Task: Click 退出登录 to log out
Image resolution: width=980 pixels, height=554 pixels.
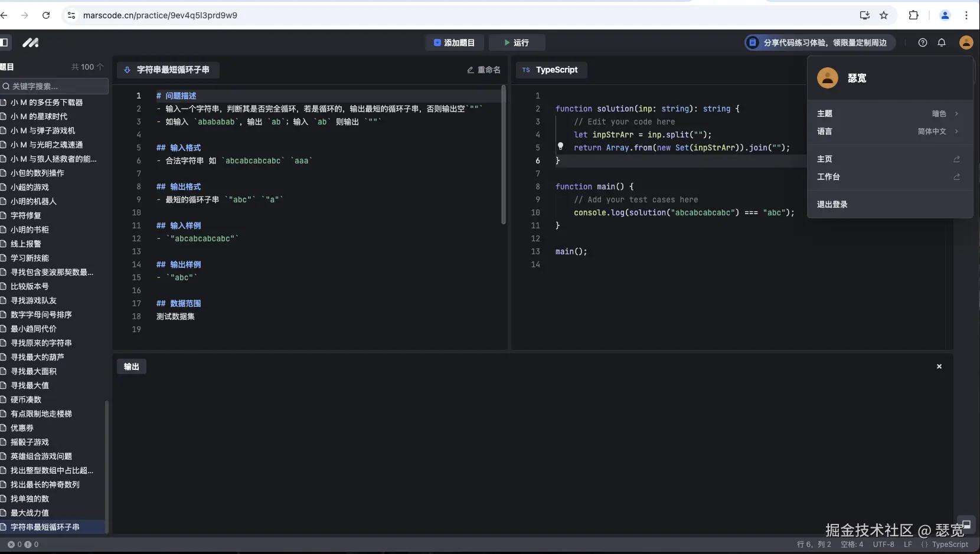Action: 832,205
